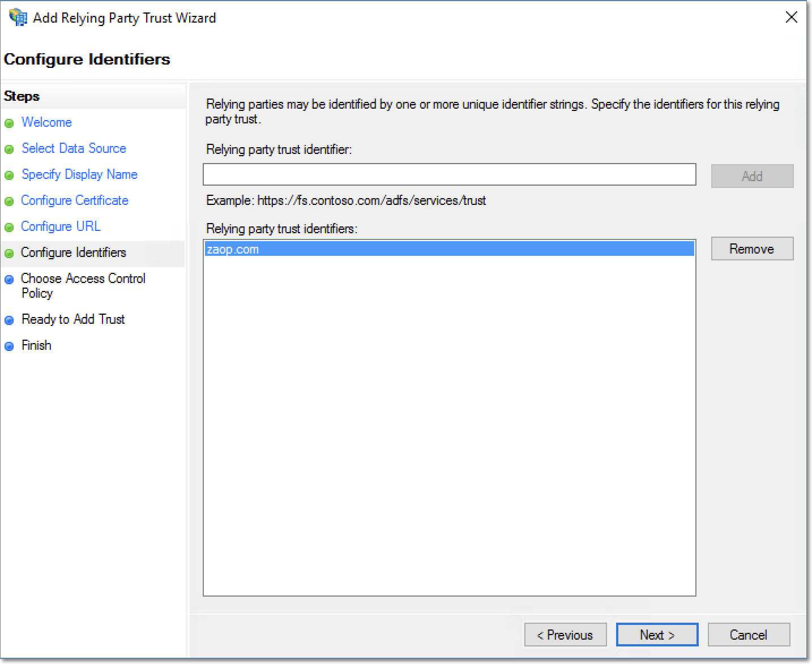Cancel the wizard

coord(748,635)
